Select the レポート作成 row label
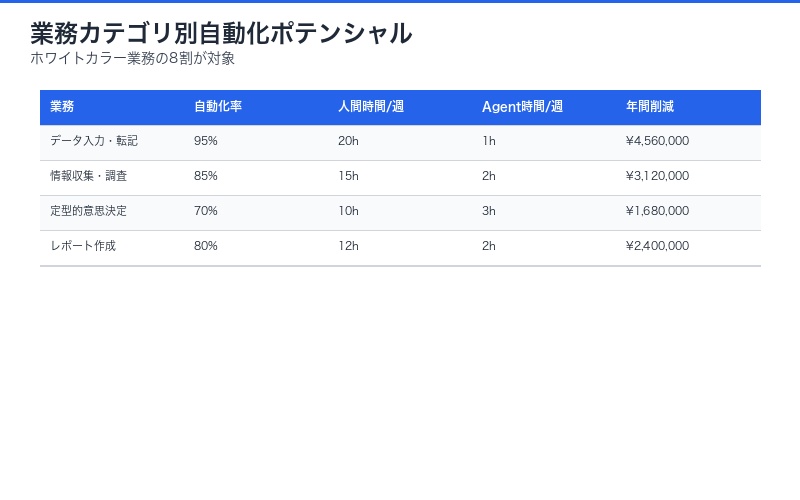Viewport: 800px width, 500px height. [83, 246]
